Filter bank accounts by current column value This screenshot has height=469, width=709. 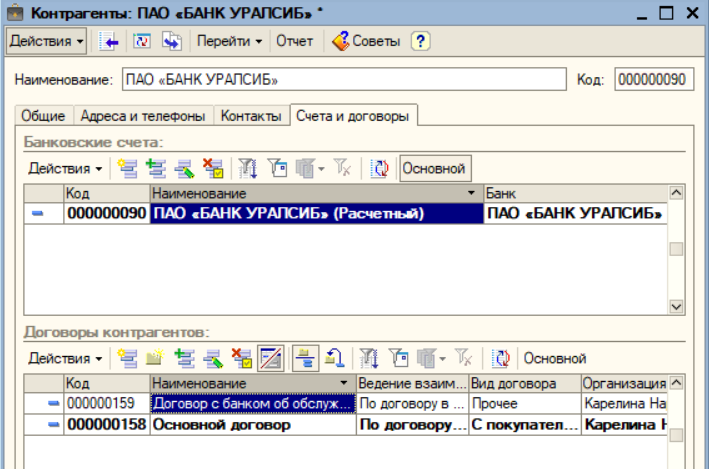pyautogui.click(x=277, y=168)
